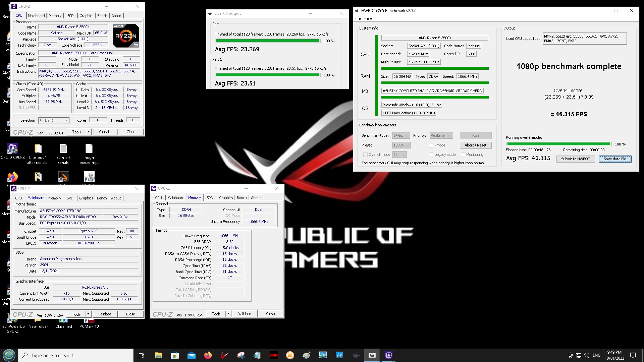Click Close in the Memory CPU-Z window

click(x=270, y=314)
